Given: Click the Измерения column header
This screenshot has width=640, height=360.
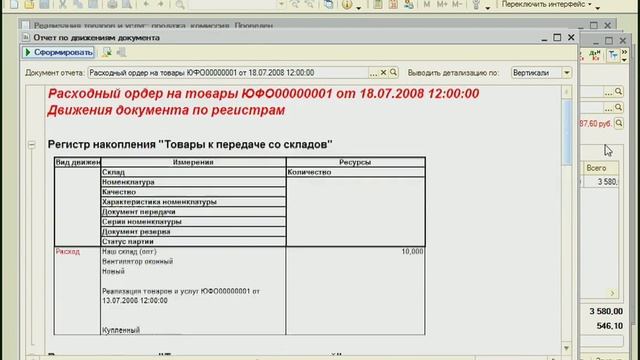Looking at the screenshot, I should pyautogui.click(x=193, y=162).
